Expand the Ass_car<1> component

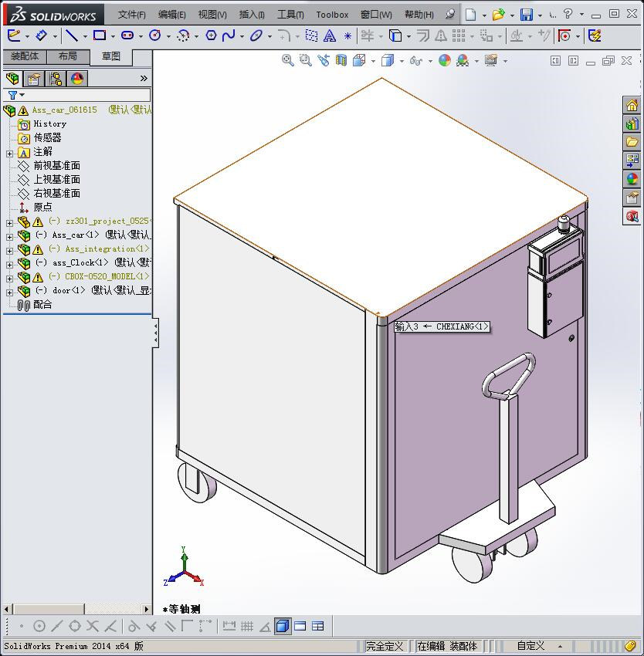tap(9, 237)
